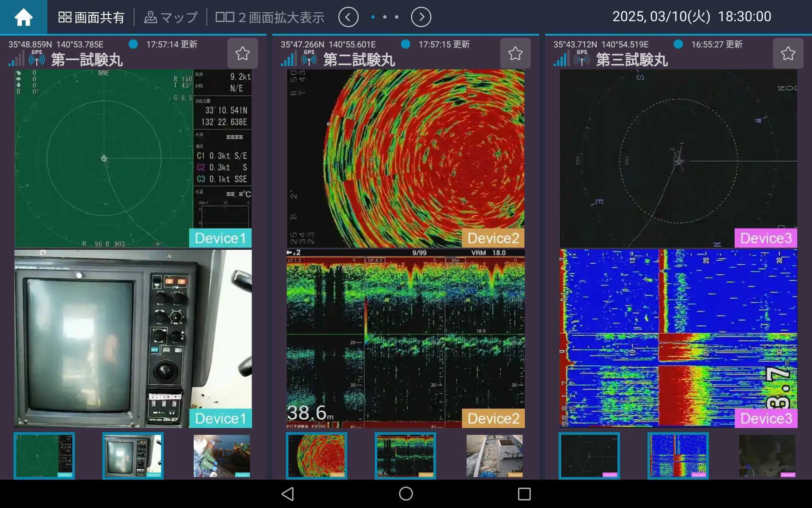Viewport: 812px width, 508px height.
Task: Select 第三試験丸 blue echogram thumbnail
Action: [678, 456]
